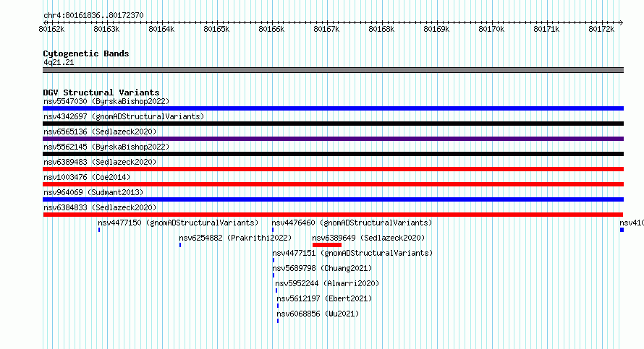This screenshot has height=349, width=644.
Task: Click the small blue marker under nsv4476460
Action: click(273, 230)
